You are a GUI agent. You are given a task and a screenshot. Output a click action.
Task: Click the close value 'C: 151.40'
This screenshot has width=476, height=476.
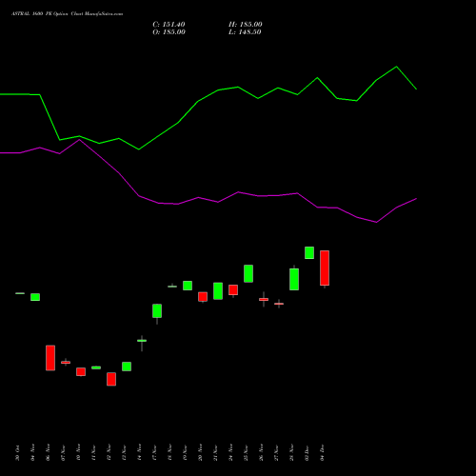point(169,25)
